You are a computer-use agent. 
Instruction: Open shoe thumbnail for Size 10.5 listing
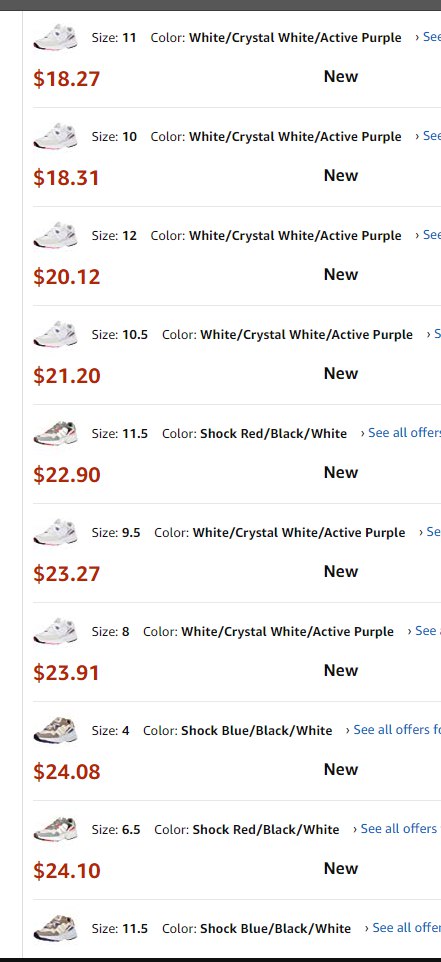click(x=55, y=334)
